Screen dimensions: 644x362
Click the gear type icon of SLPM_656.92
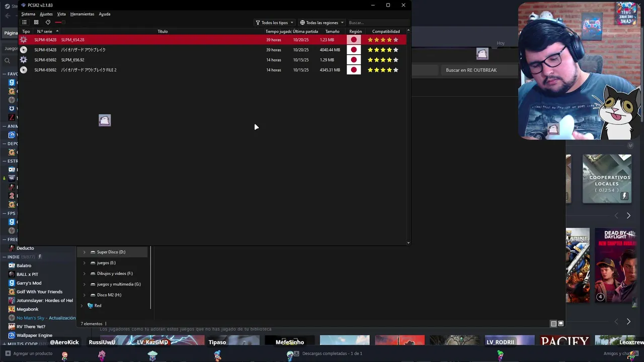pyautogui.click(x=24, y=60)
